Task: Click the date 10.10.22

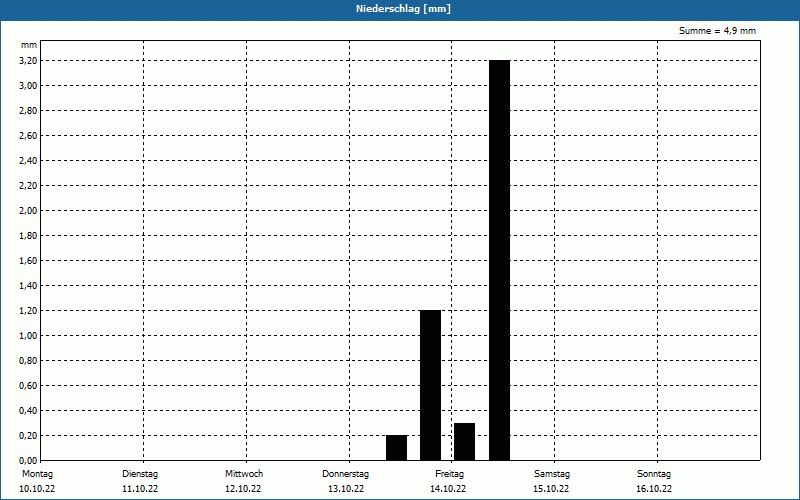Action: tap(37, 489)
